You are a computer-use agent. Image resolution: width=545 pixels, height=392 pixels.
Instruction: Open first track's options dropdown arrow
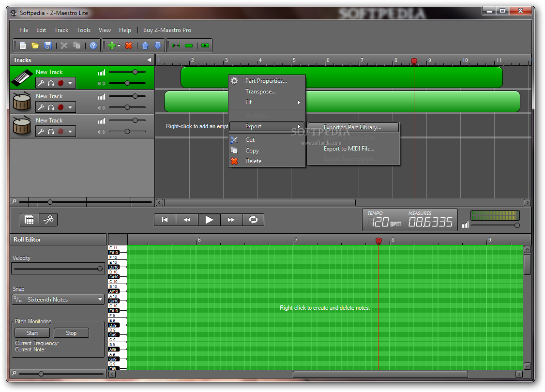(x=70, y=83)
